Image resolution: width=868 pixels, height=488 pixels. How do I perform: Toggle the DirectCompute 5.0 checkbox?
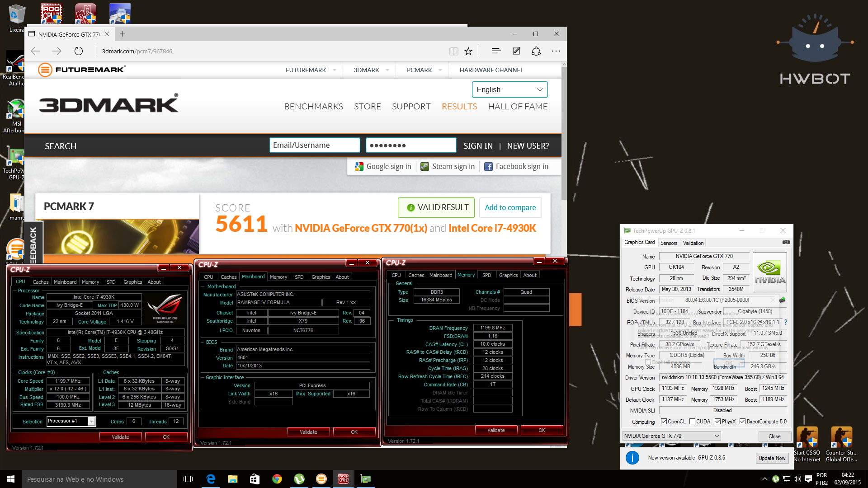coord(742,422)
